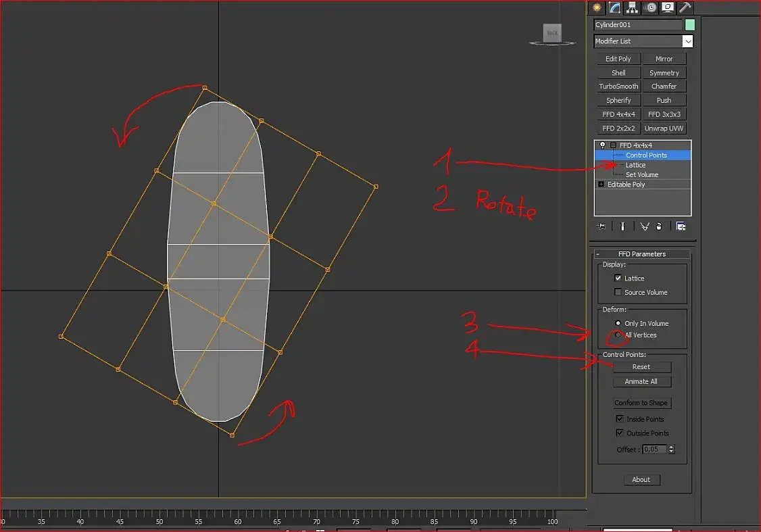The image size is (761, 532).
Task: Apply the Symmetry modifier button
Action: point(664,73)
